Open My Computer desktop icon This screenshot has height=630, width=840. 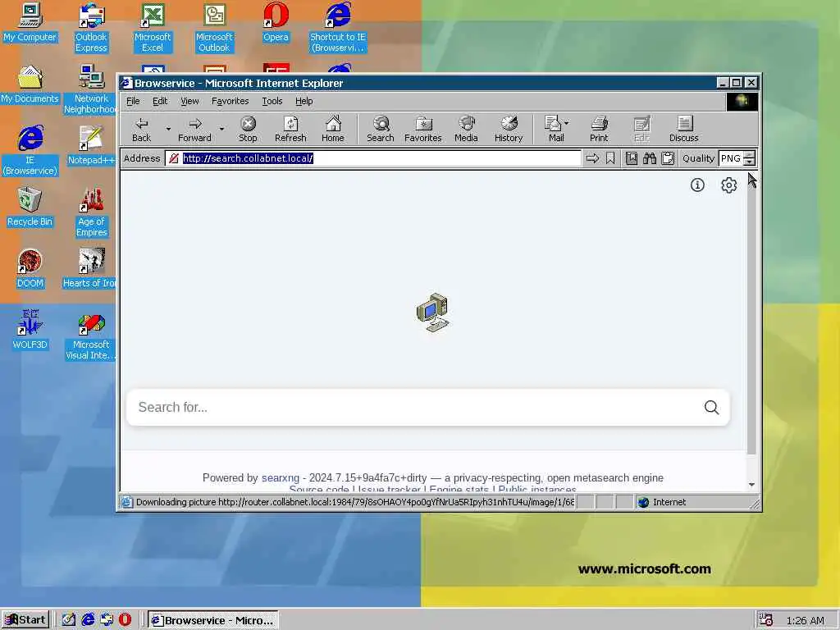pos(30,22)
